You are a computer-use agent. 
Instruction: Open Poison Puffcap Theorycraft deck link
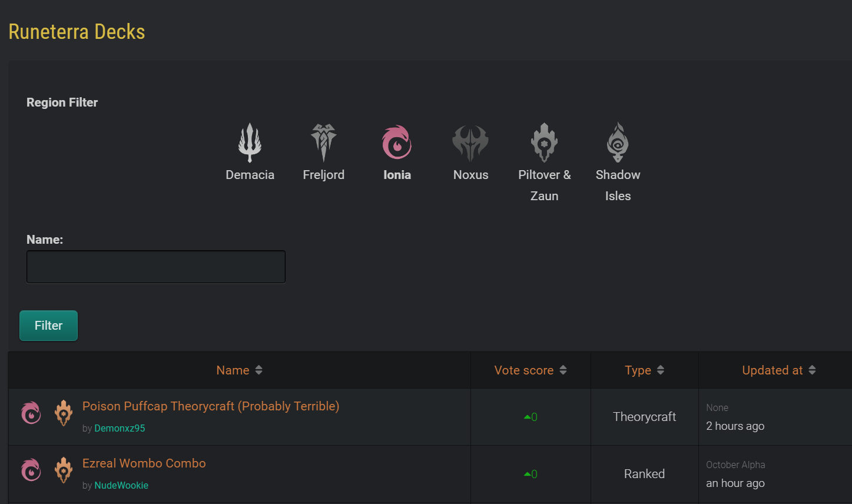211,406
